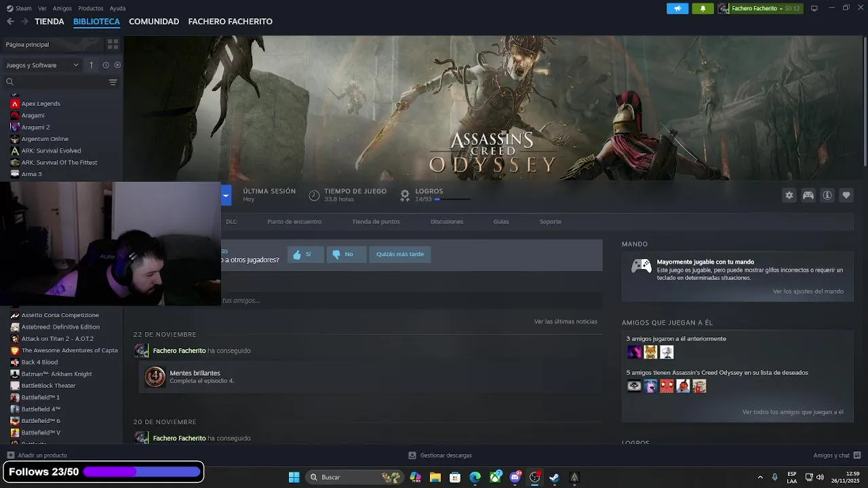Open the Amigos menu
Screen dimensions: 868x488
(x=62, y=8)
